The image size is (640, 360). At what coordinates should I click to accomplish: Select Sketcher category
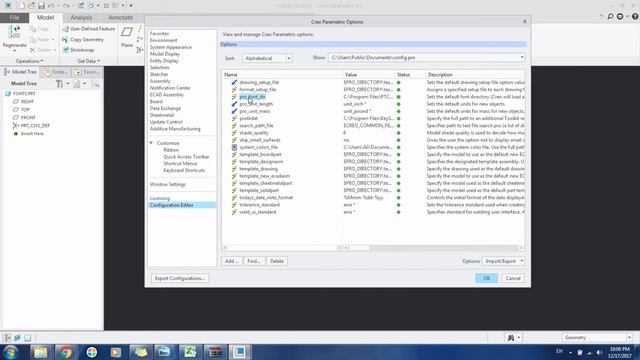[x=159, y=74]
